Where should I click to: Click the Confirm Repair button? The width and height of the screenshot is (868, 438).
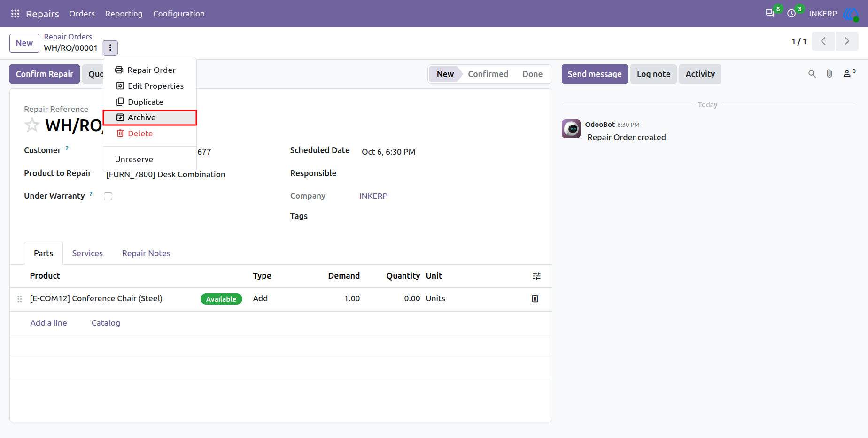[x=45, y=74]
